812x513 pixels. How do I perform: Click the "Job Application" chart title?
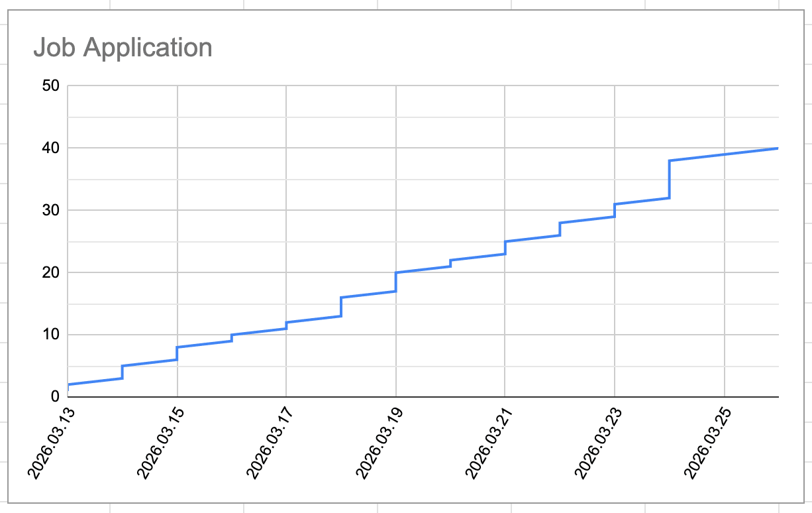coord(123,48)
